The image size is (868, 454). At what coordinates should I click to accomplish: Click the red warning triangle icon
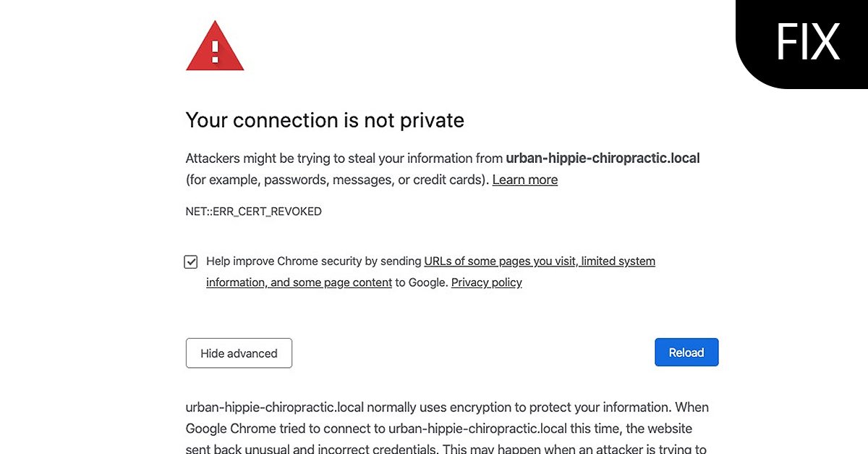point(214,48)
